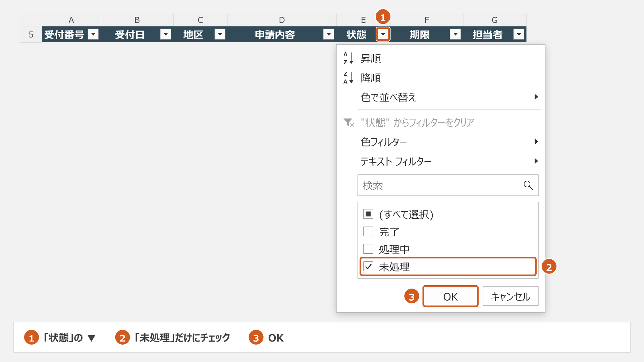Select column F header
The image size is (644, 362).
pos(427,20)
